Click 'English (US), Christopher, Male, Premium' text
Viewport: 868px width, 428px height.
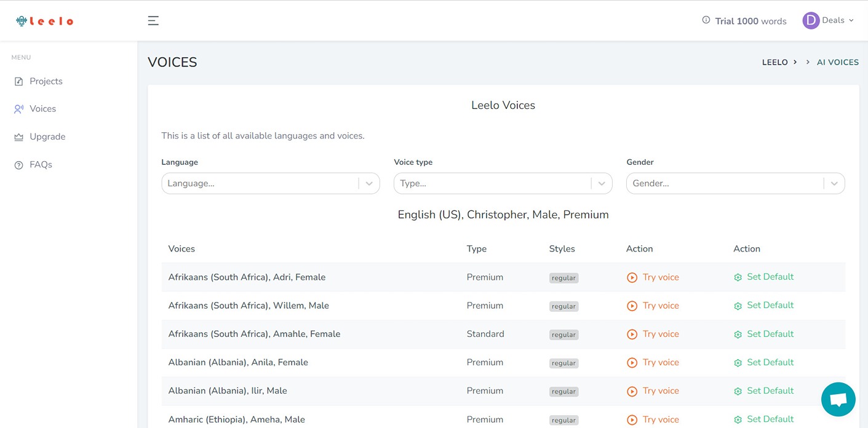tap(503, 215)
